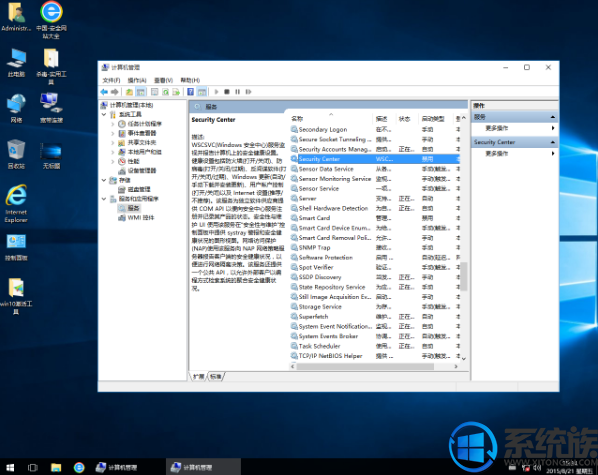Select the SSDP Discovery service row
598x475 pixels.
375,277
